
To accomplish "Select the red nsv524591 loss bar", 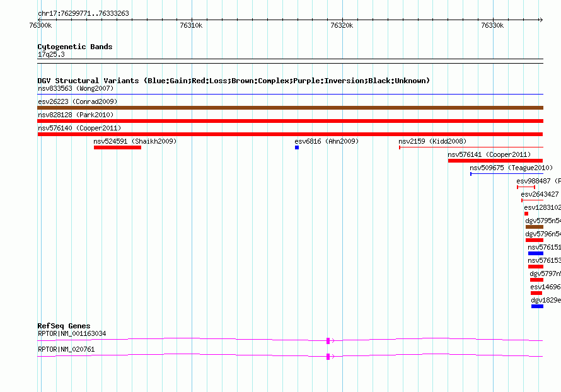I will coord(117,147).
